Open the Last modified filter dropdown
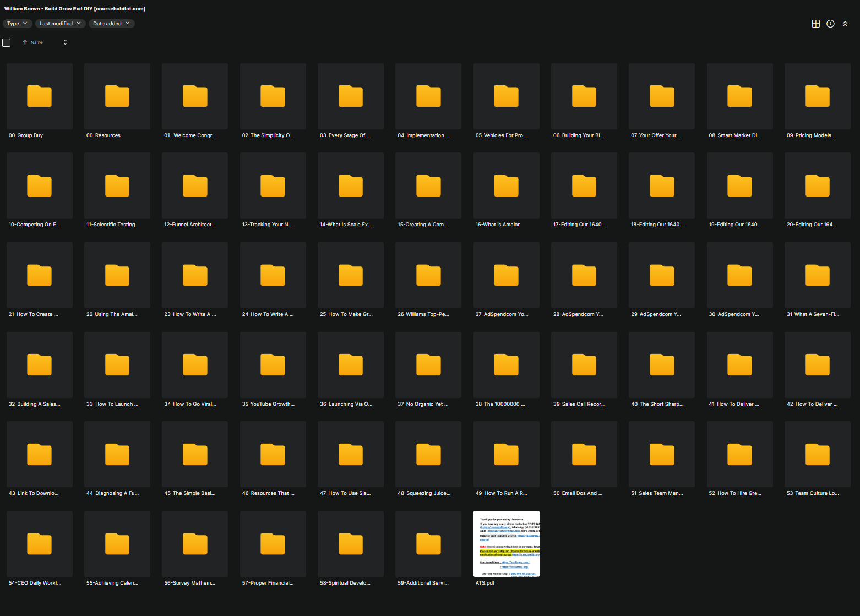The width and height of the screenshot is (860, 616). (61, 24)
